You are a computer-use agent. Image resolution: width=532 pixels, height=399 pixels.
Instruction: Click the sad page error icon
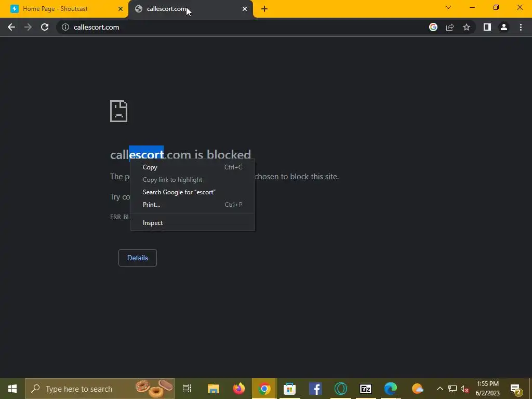pos(119,111)
